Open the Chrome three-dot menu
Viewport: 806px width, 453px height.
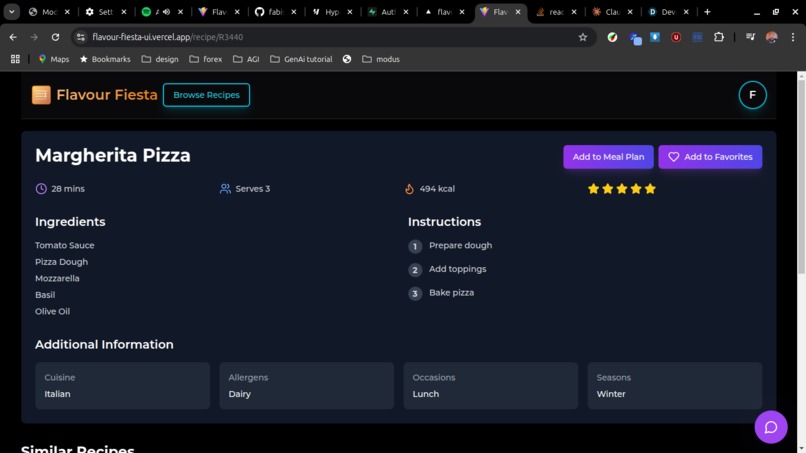click(793, 37)
